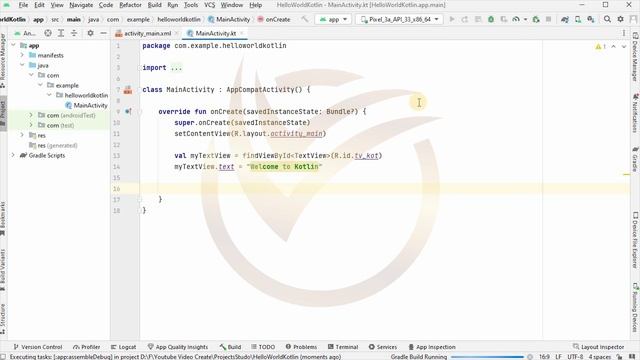Open the VCS menu
This screenshot has width=640, height=360.
tap(209, 5)
